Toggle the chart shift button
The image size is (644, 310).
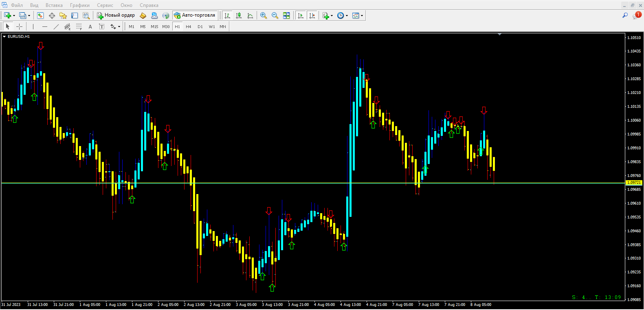tap(312, 15)
